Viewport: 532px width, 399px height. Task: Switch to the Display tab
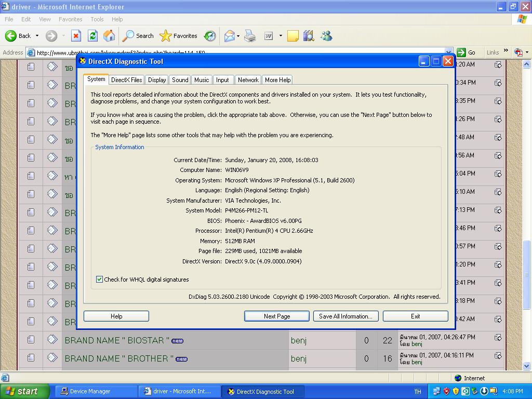click(x=157, y=80)
